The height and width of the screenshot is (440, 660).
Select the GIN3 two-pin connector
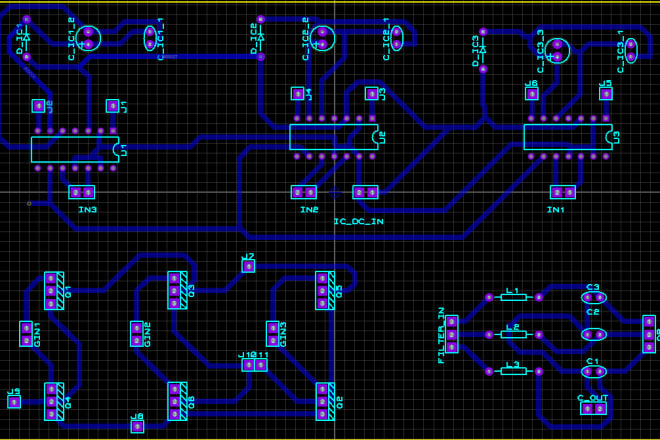pyautogui.click(x=273, y=334)
